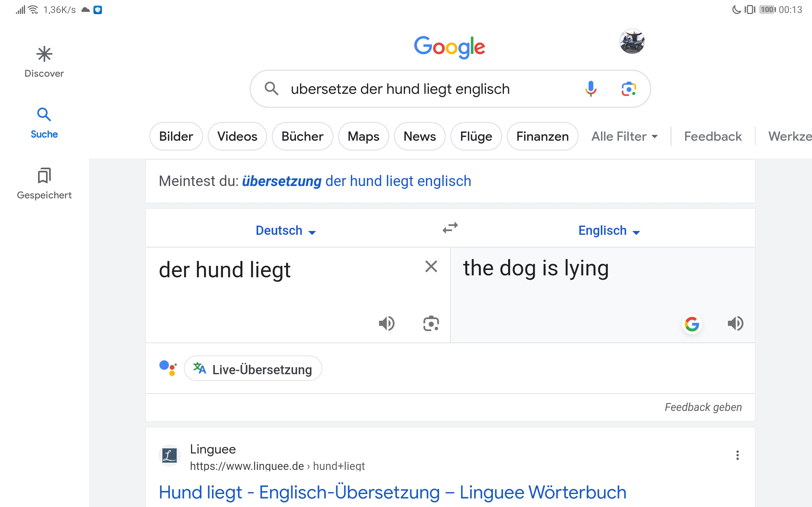Open the Deutsch source language dropdown

tap(285, 231)
